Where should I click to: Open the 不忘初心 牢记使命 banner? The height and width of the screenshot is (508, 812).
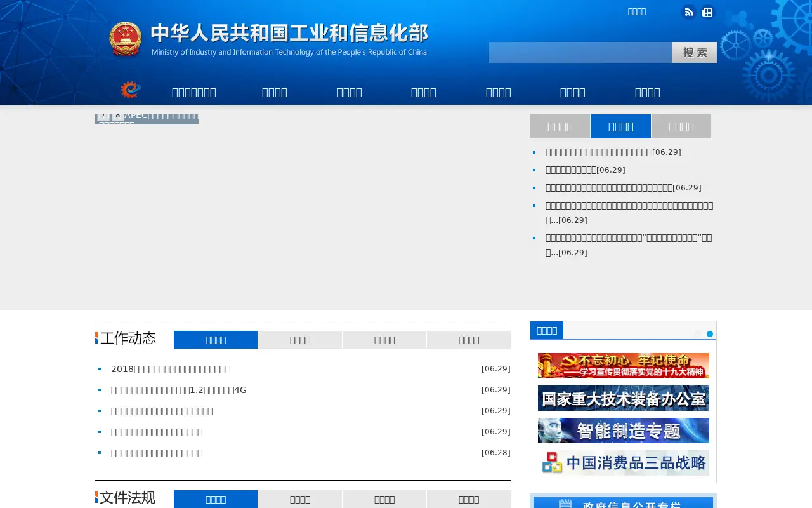pos(624,366)
